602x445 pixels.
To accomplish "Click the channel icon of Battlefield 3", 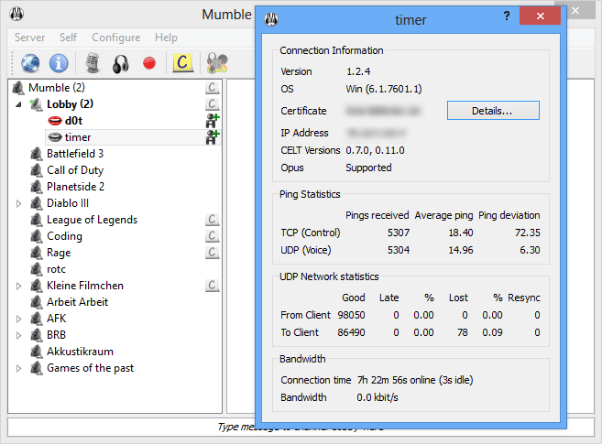I will pos(36,154).
